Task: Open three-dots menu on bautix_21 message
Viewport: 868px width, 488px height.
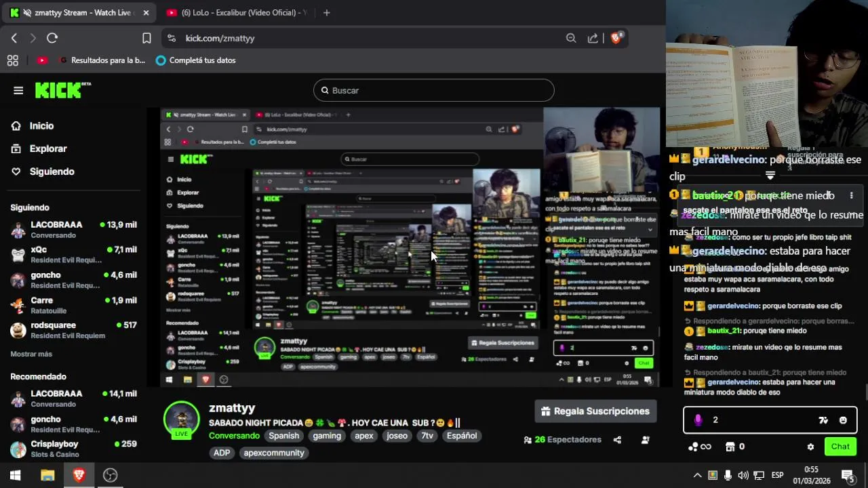Action: click(x=852, y=195)
